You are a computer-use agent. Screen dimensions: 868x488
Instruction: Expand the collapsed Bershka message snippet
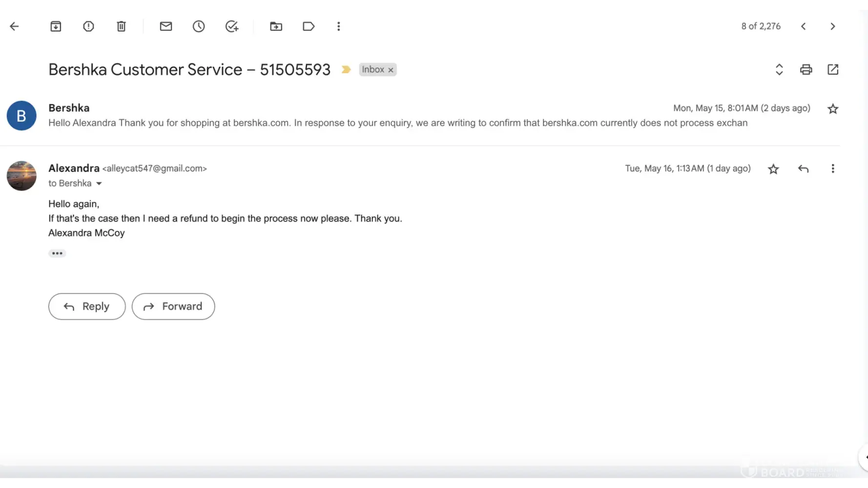[398, 123]
